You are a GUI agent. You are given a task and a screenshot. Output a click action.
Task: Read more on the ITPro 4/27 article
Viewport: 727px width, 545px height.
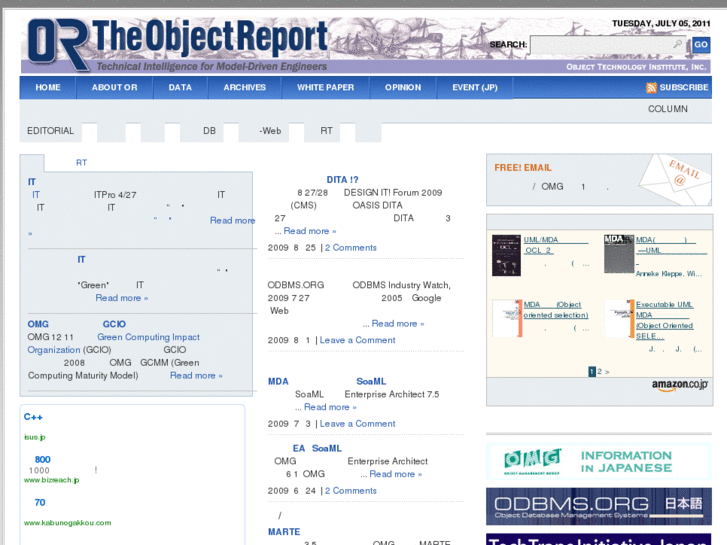tap(232, 221)
